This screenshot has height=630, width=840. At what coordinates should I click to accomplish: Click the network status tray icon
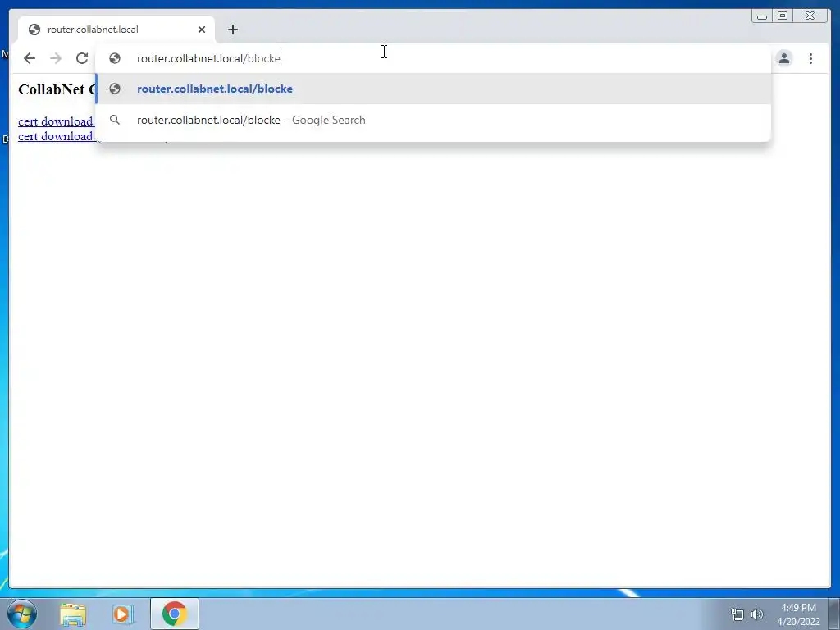737,614
